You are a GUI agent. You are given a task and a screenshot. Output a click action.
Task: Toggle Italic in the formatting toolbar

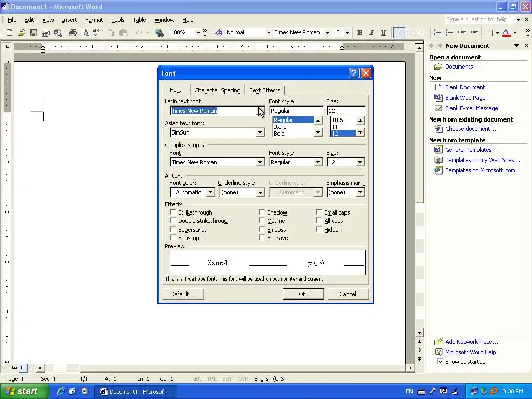pos(371,33)
